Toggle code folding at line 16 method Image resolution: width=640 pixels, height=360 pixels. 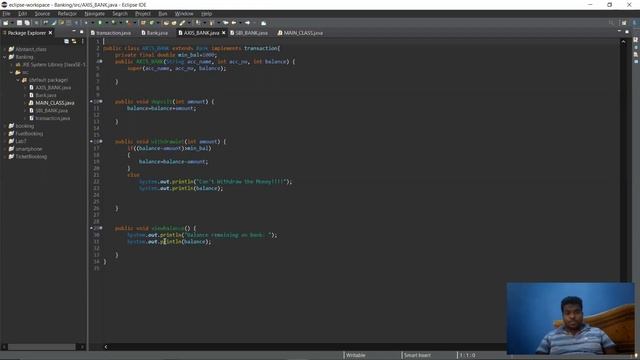[x=101, y=141]
